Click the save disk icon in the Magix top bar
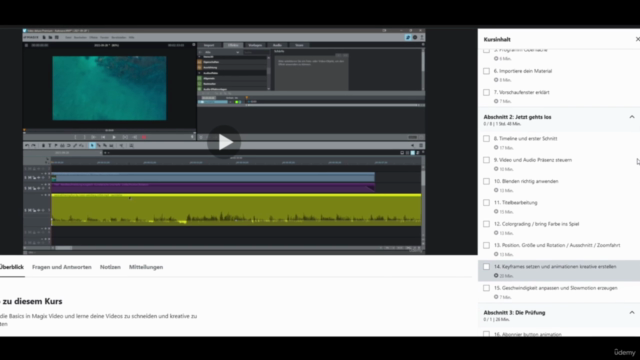Screen dimensions: 640x360 pyautogui.click(x=57, y=37)
